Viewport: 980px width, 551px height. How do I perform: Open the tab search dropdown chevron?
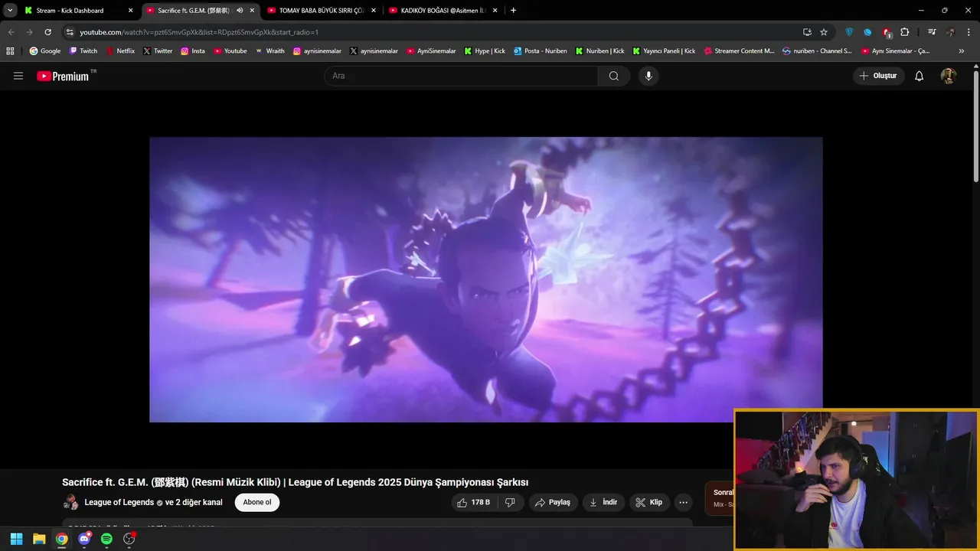(10, 11)
